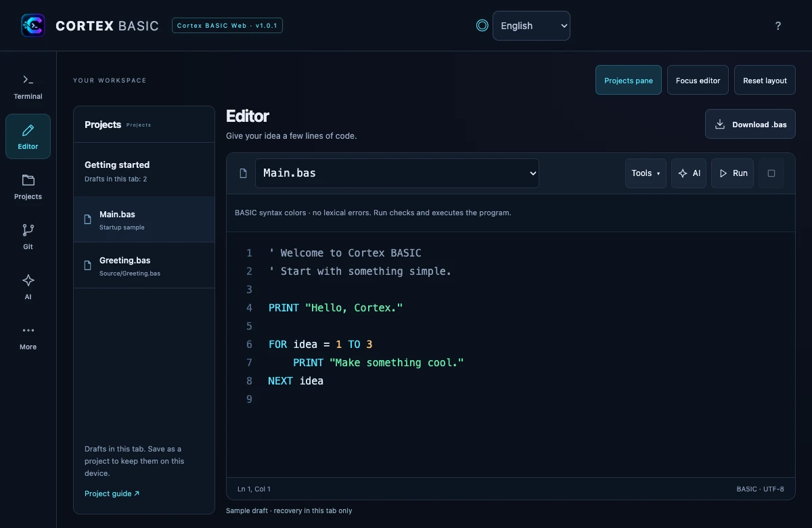
Task: Download the .bas file
Action: pos(750,125)
